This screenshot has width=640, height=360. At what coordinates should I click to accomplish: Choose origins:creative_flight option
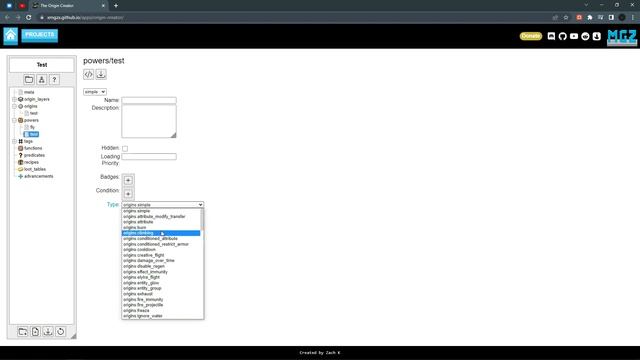point(161,255)
